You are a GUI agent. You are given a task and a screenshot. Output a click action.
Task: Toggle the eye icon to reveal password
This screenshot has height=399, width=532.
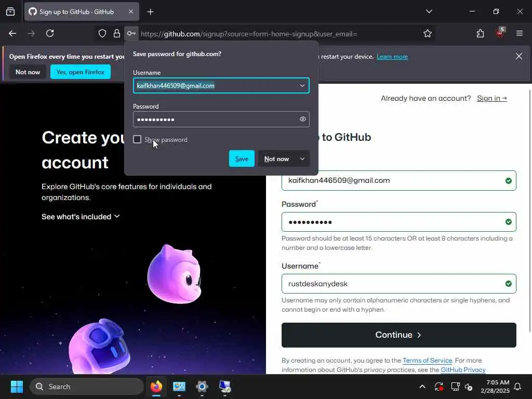(303, 119)
